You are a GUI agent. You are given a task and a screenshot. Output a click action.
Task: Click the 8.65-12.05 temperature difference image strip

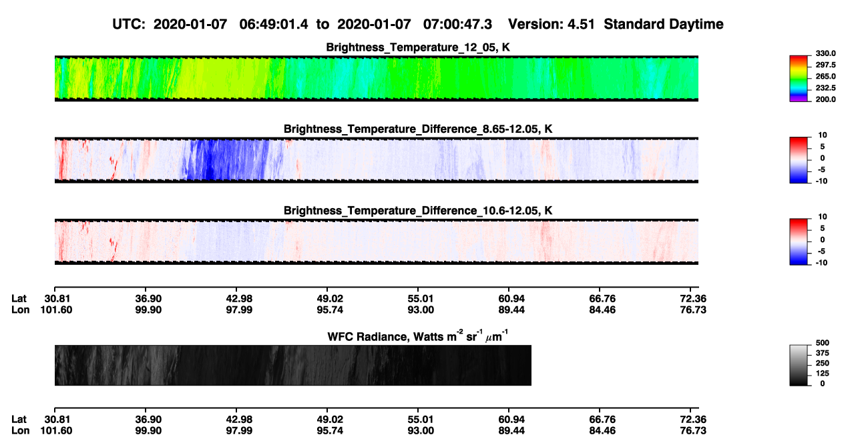coord(377,160)
